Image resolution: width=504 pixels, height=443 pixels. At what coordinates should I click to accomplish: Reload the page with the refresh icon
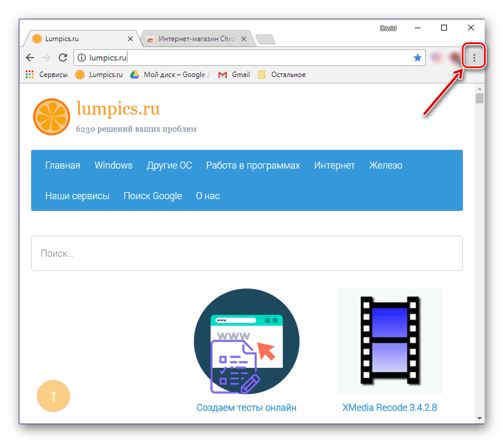pos(63,58)
